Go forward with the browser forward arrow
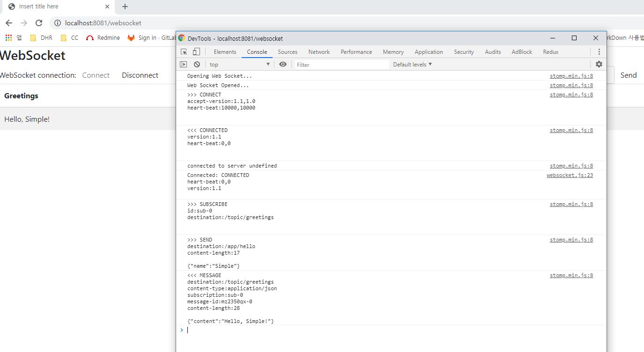 tap(24, 23)
